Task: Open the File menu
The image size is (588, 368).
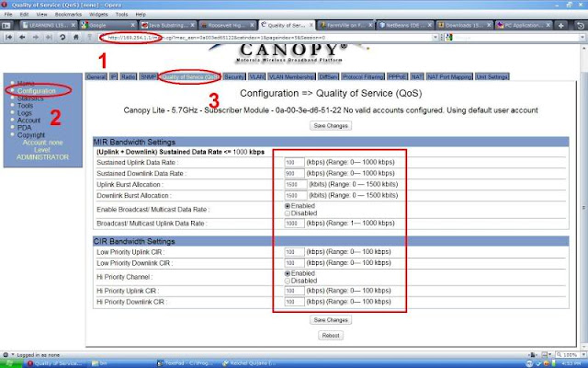Action: coord(8,15)
